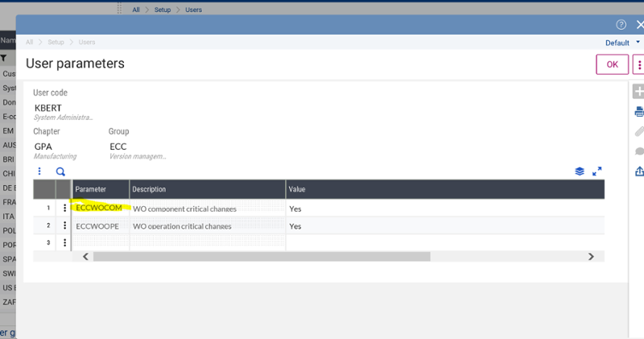Click the empty parameter cell in row 3
Viewport: 644px width, 339px height.
pyautogui.click(x=101, y=243)
